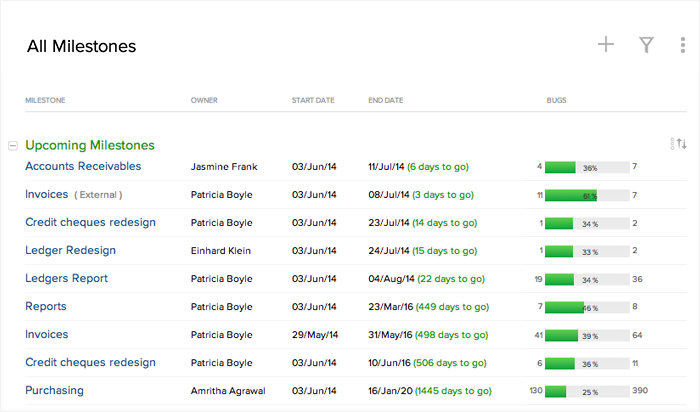Select the Ledger Redesign milestone
This screenshot has height=412, width=700.
pyautogui.click(x=70, y=250)
